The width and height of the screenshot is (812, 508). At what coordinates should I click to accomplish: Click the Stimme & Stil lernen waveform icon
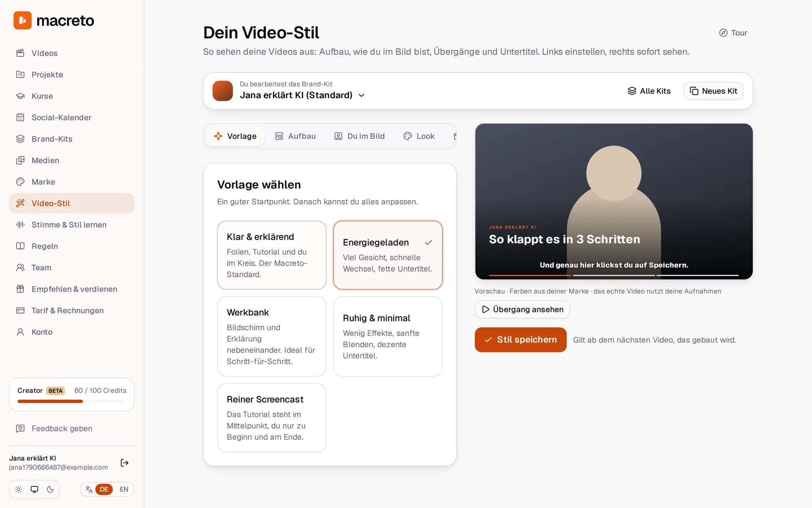20,225
